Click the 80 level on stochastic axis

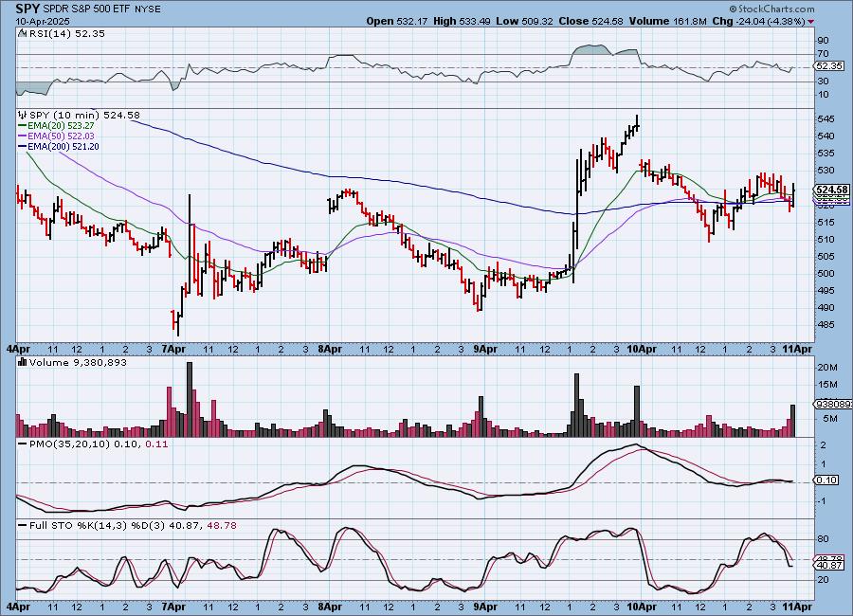[x=823, y=539]
